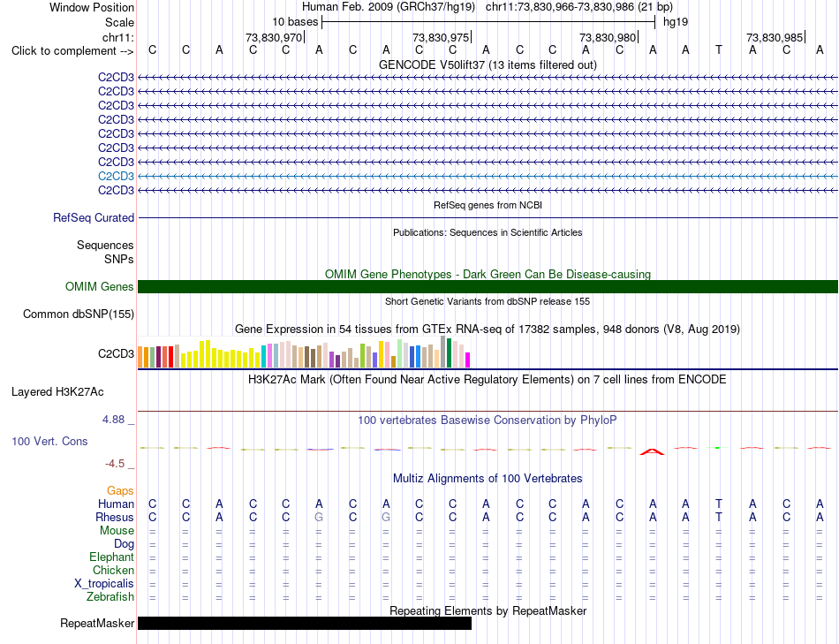The width and height of the screenshot is (839, 644).
Task: Click the Sequences label under Publications track
Action: (105, 246)
